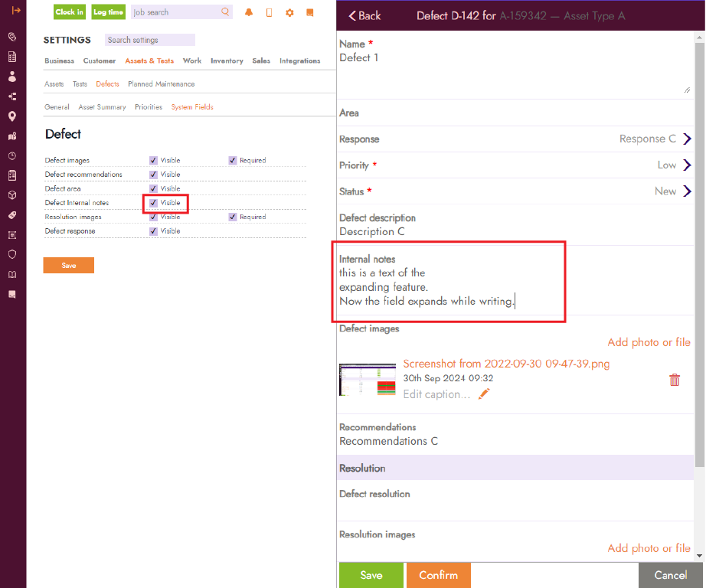Toggle Visible checkbox for Resolution images

point(154,217)
